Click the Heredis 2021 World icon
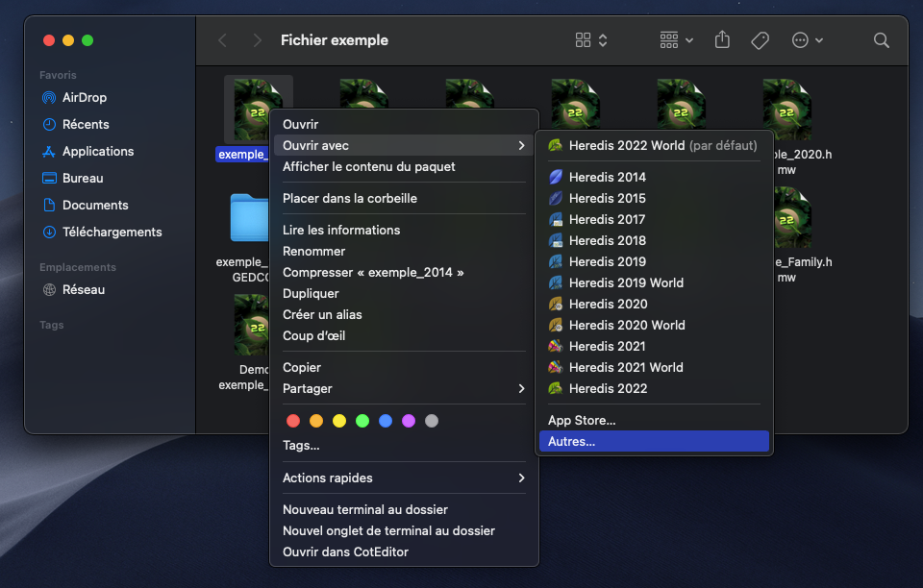Image resolution: width=923 pixels, height=588 pixels. [x=555, y=367]
